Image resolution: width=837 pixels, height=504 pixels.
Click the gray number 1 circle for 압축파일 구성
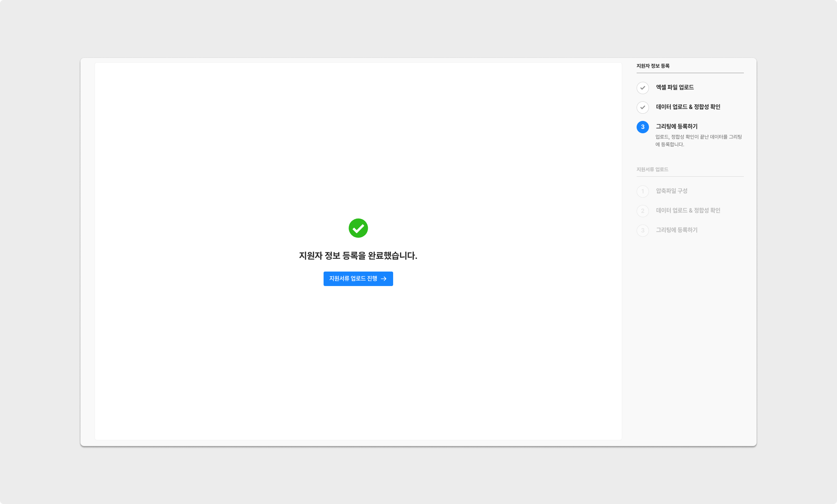(x=642, y=191)
